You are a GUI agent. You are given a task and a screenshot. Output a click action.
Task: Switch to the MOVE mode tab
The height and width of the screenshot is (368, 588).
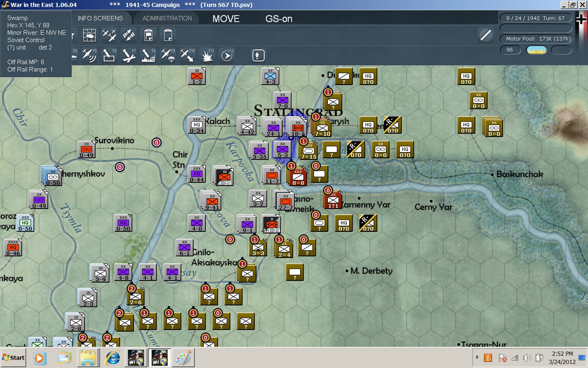coord(226,19)
